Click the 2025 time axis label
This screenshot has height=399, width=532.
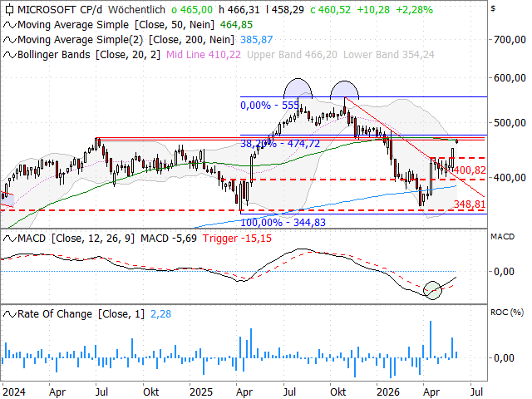click(x=201, y=392)
